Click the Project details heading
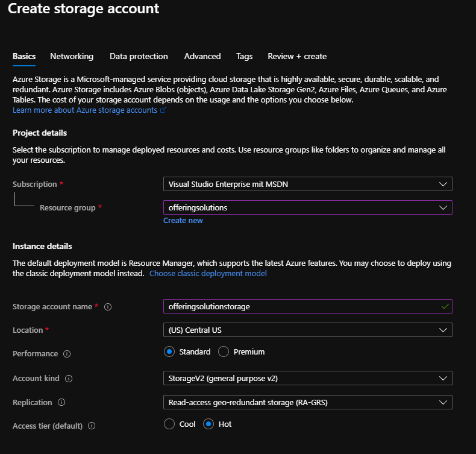This screenshot has width=476, height=454. (x=40, y=133)
